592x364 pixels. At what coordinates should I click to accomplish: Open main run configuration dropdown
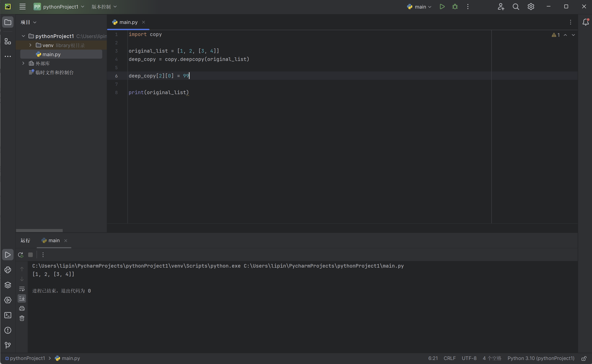pyautogui.click(x=419, y=7)
